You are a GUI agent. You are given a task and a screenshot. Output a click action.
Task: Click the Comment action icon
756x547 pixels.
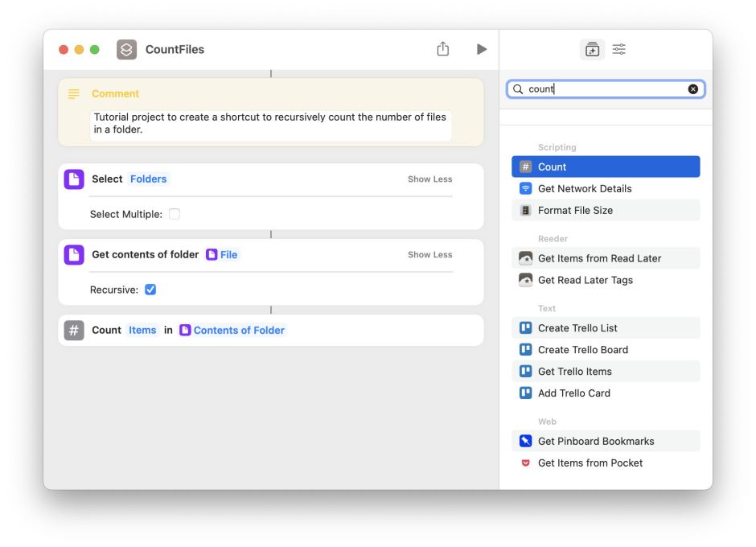coord(74,94)
